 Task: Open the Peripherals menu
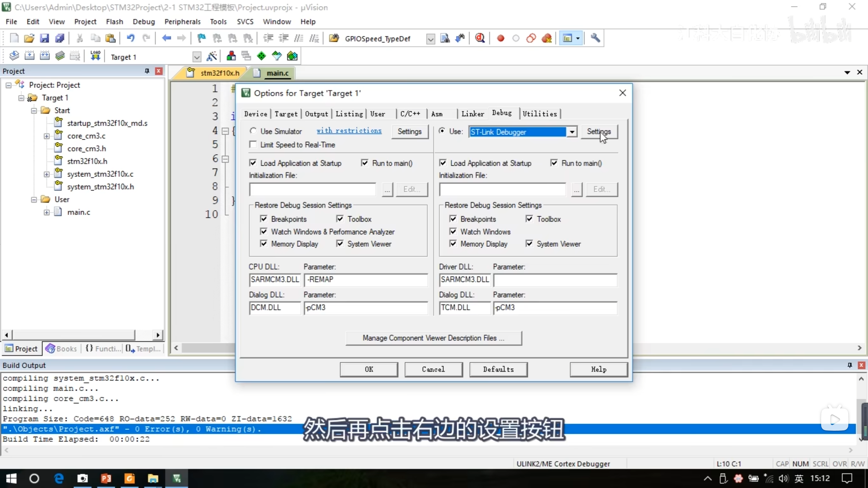click(x=182, y=22)
